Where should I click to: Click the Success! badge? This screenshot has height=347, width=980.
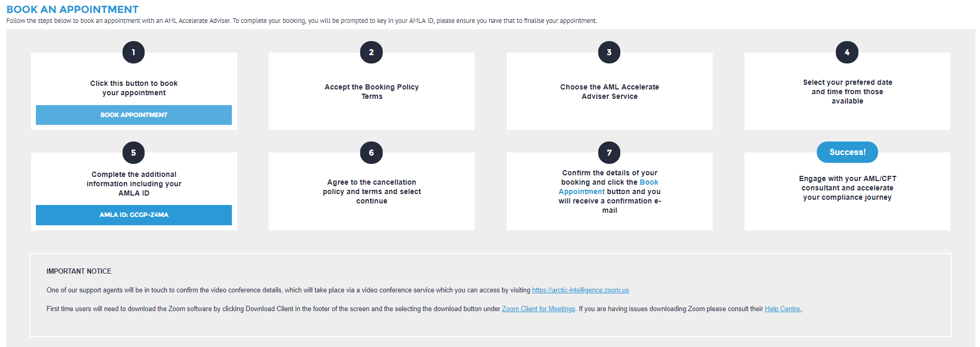[x=847, y=152]
